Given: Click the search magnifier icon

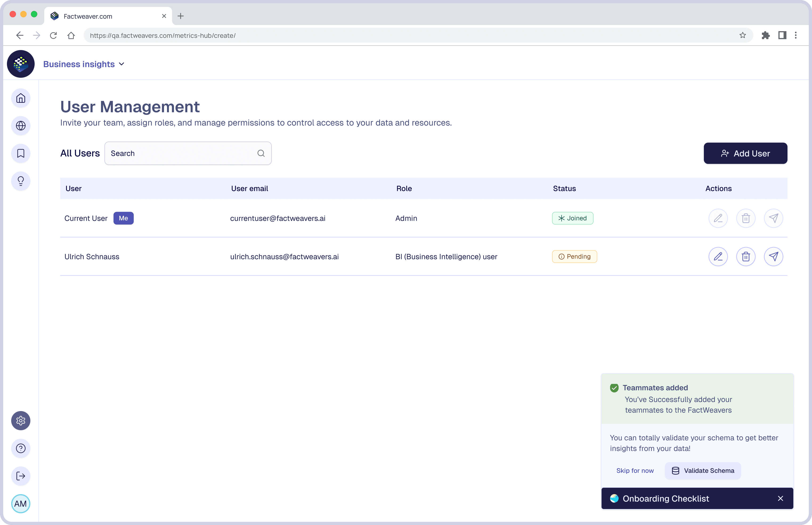Looking at the screenshot, I should (261, 153).
